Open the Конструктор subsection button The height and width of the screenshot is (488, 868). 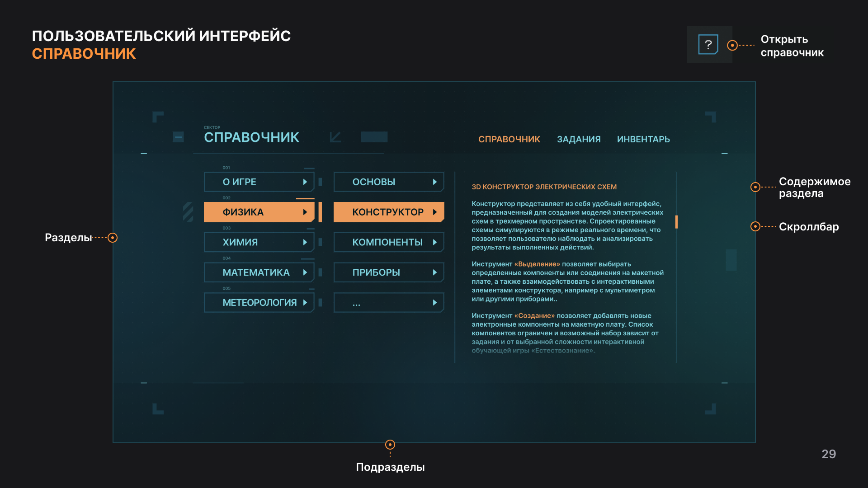[388, 212]
